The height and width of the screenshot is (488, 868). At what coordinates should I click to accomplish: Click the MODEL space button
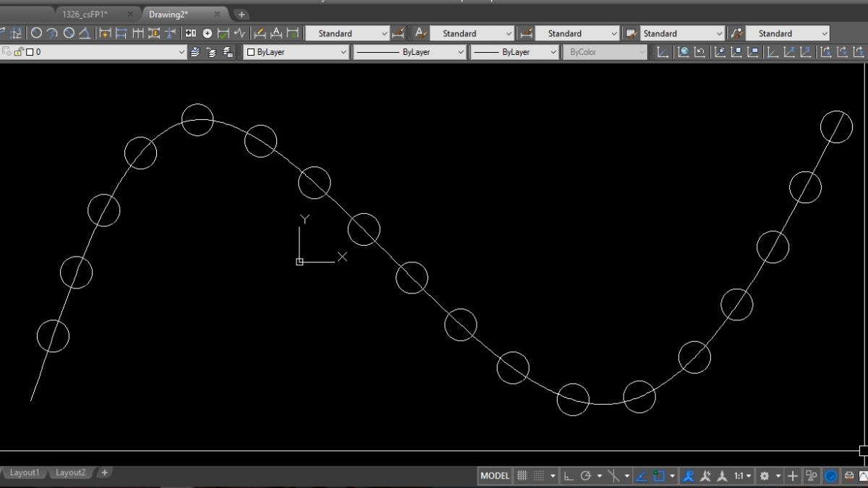(495, 476)
